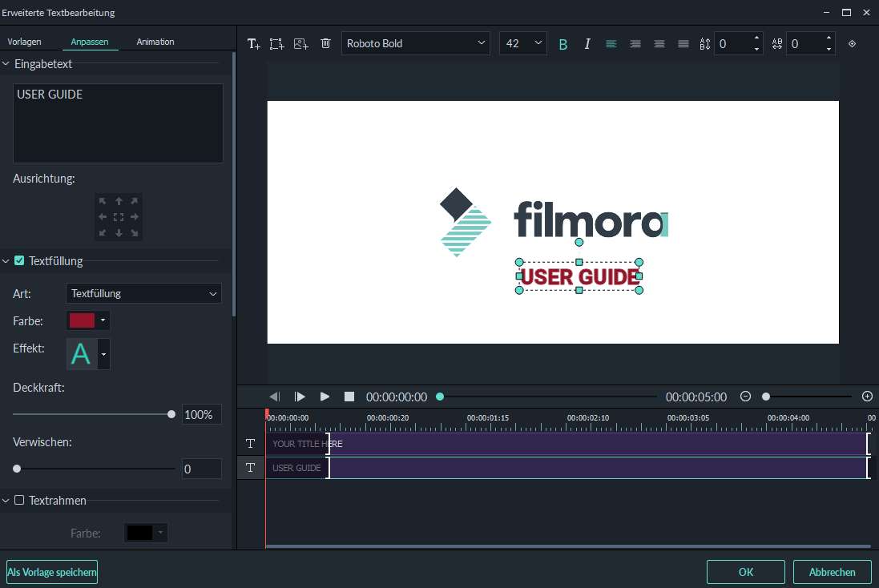879x588 pixels.
Task: Toggle bold text formatting
Action: coord(562,44)
